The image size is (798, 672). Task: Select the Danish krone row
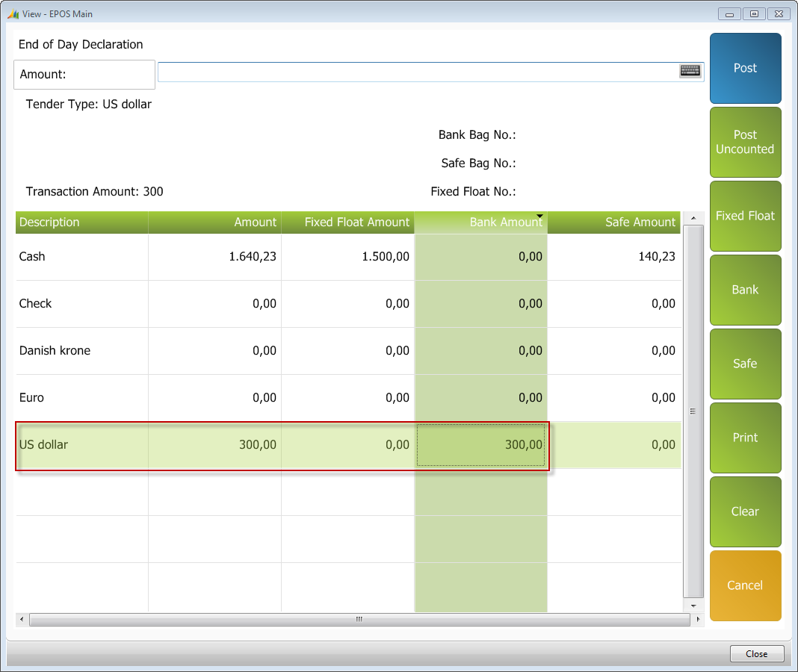point(81,351)
